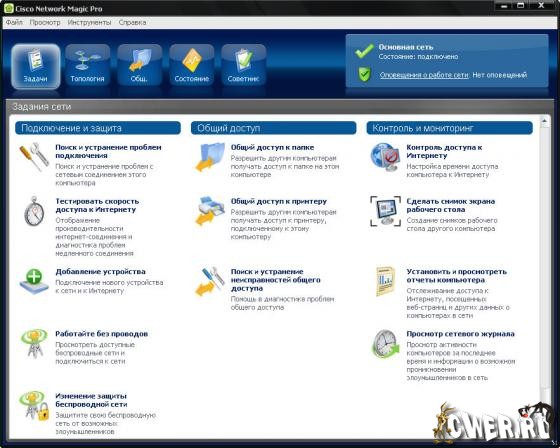This screenshot has width=560, height=448.
Task: Open Общий доступ к принтеру task
Action: [279, 201]
